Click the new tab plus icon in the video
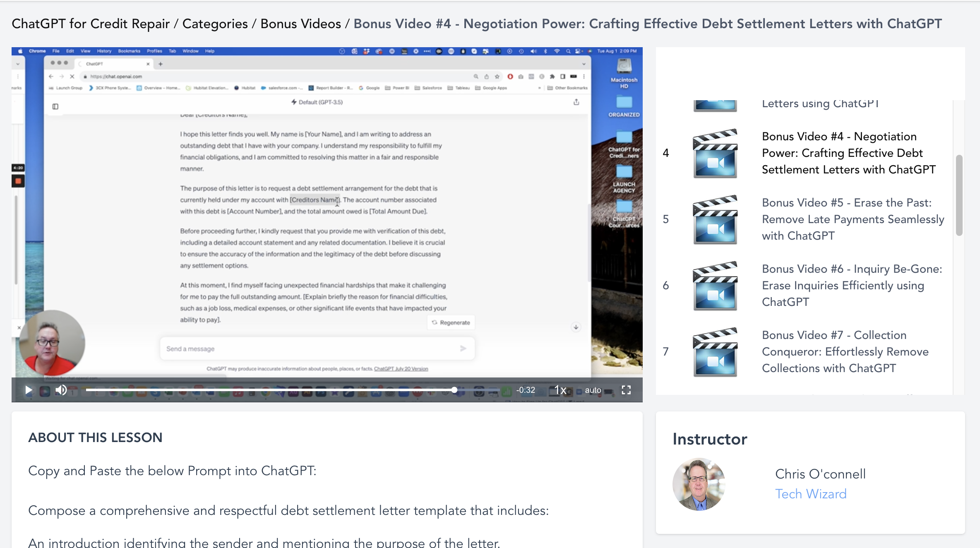This screenshot has width=980, height=548. point(161,64)
